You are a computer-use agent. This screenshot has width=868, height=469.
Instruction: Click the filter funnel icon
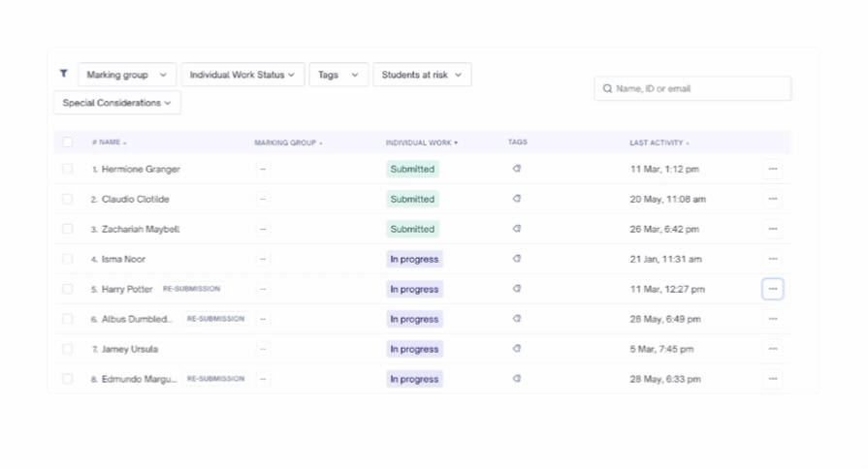point(64,73)
